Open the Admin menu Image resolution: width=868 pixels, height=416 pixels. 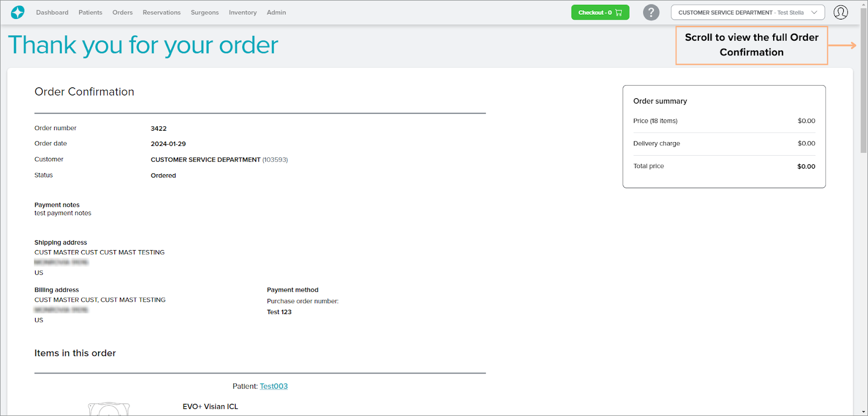(x=276, y=12)
